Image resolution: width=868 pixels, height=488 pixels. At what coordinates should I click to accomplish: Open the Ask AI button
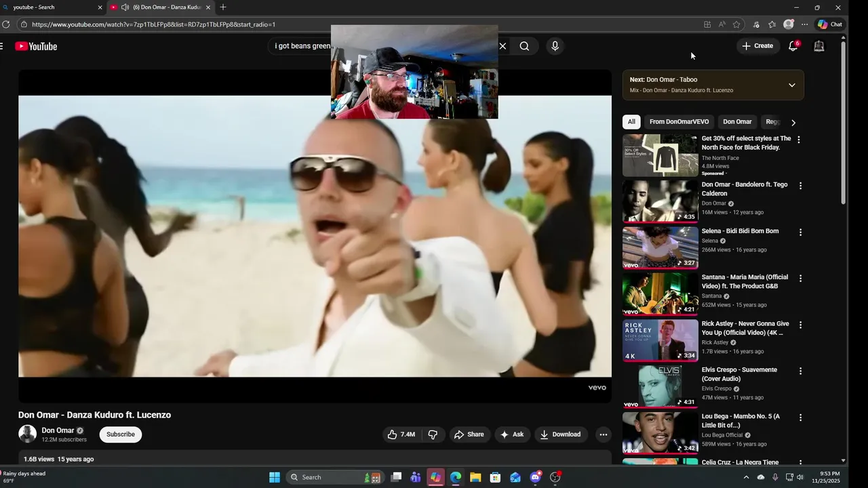[x=512, y=434]
